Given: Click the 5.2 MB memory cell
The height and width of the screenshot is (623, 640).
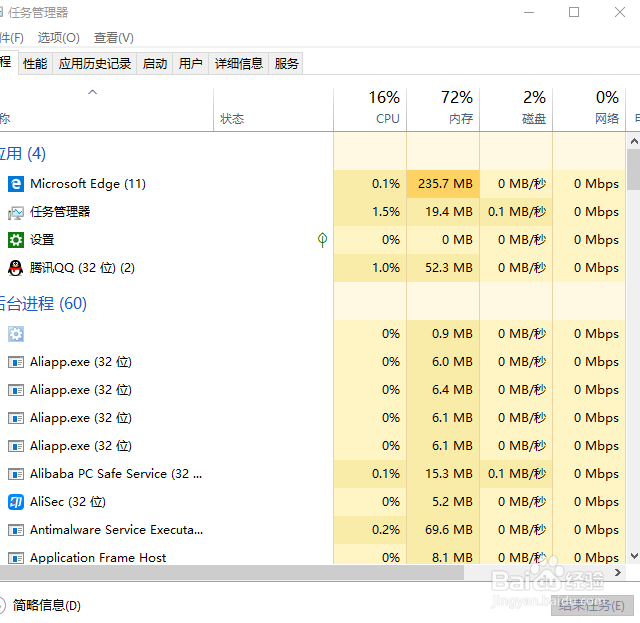Looking at the screenshot, I should tap(443, 502).
